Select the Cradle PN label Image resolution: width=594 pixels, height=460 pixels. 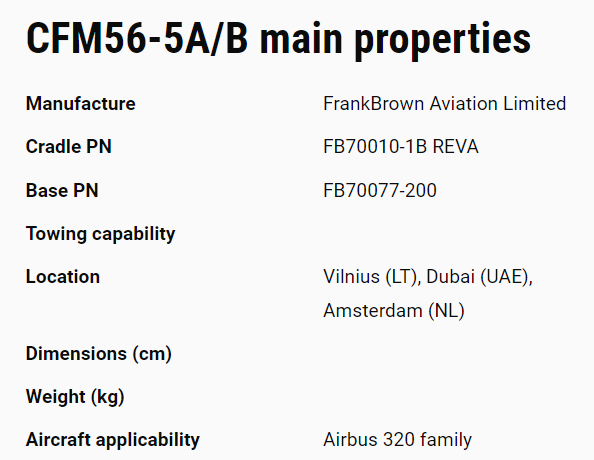(69, 146)
